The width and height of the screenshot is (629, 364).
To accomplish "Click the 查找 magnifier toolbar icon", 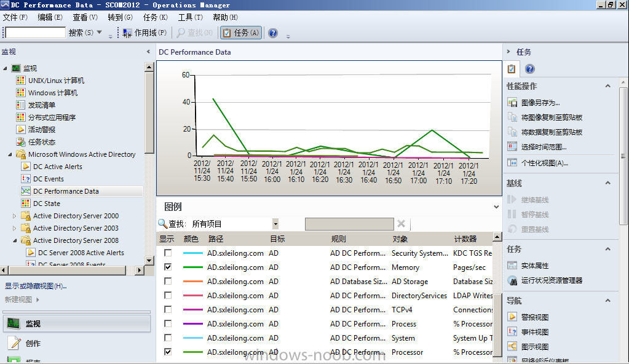I will point(181,33).
